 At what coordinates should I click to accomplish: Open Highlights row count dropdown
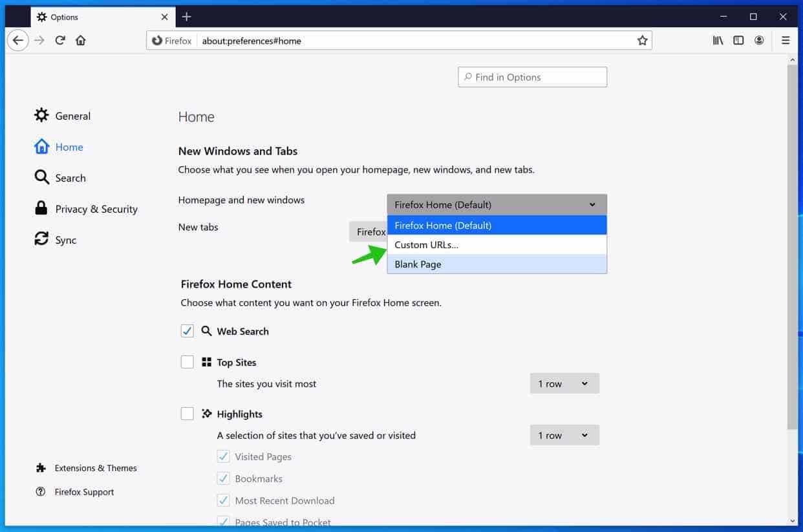(564, 435)
